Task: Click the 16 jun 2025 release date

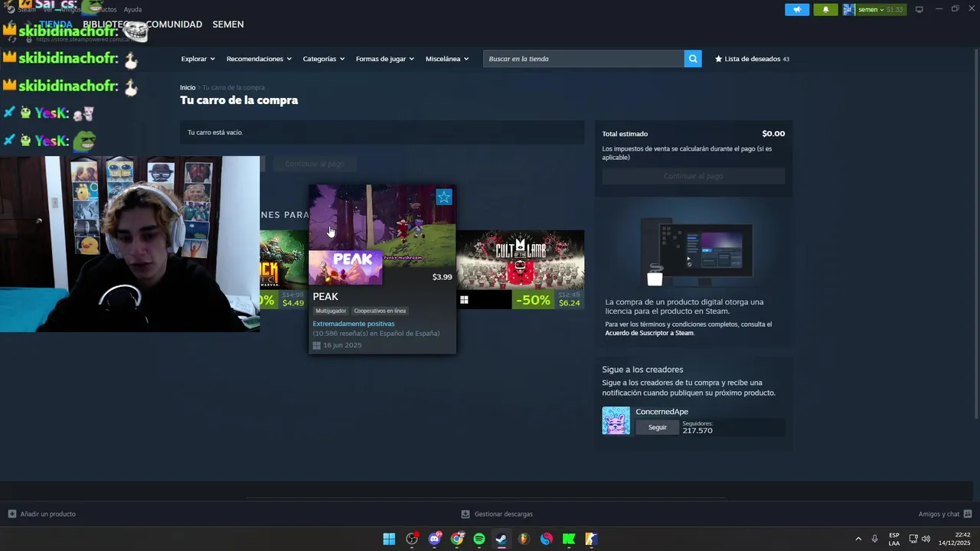Action: click(342, 345)
